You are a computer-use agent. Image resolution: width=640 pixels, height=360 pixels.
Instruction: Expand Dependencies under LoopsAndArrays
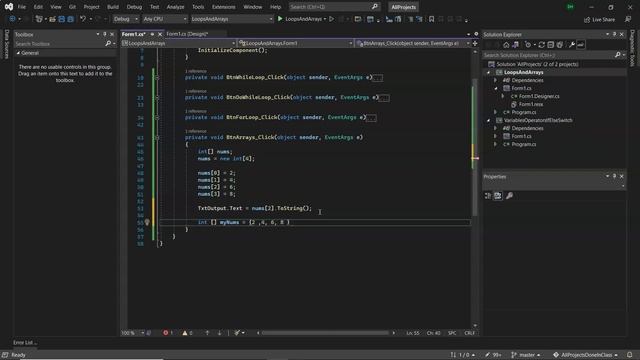[x=496, y=80]
